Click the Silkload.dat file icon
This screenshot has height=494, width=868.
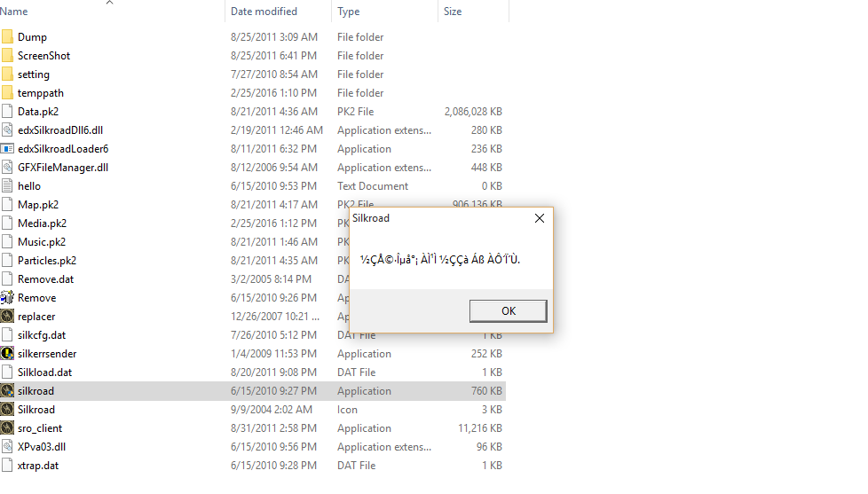pyautogui.click(x=7, y=372)
